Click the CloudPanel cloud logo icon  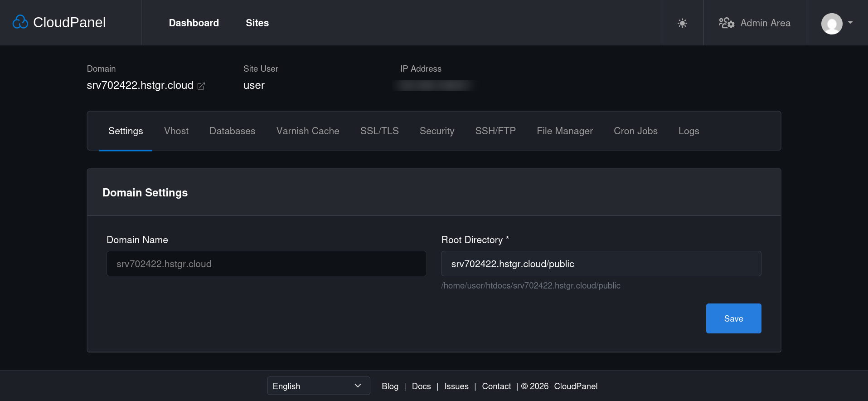20,22
